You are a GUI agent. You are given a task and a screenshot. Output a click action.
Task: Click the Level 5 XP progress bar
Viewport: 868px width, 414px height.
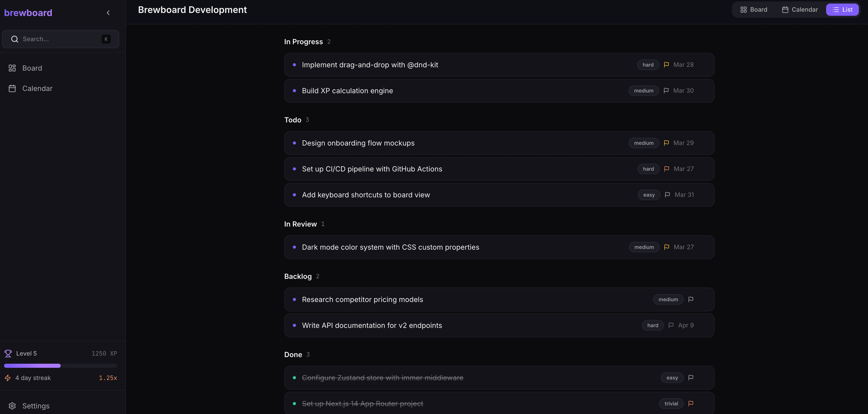point(60,366)
